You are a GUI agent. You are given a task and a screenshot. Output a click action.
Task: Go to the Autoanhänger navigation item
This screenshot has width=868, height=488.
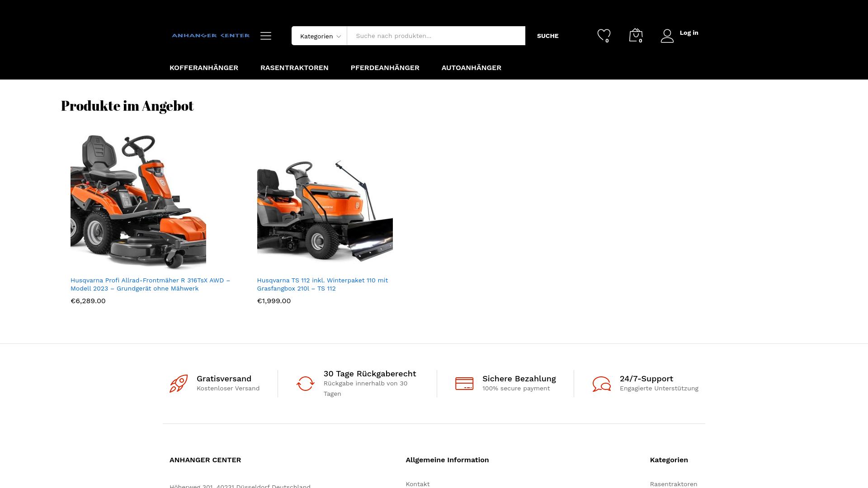point(471,68)
